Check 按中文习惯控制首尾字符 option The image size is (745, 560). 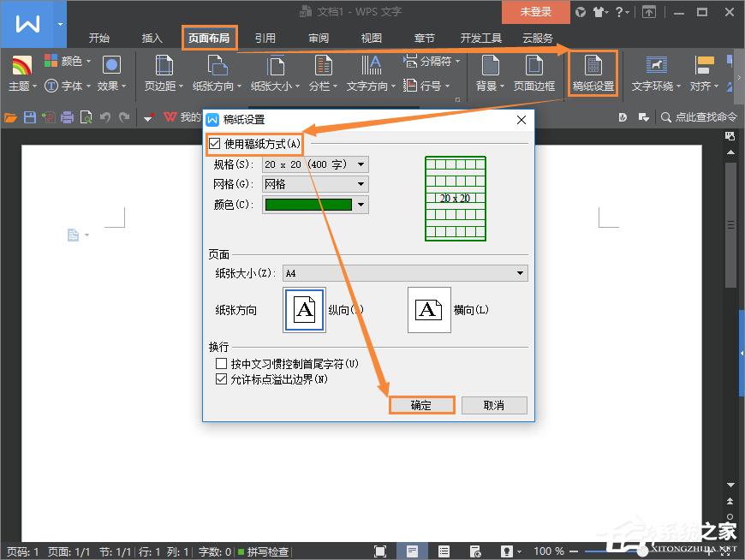[x=220, y=364]
